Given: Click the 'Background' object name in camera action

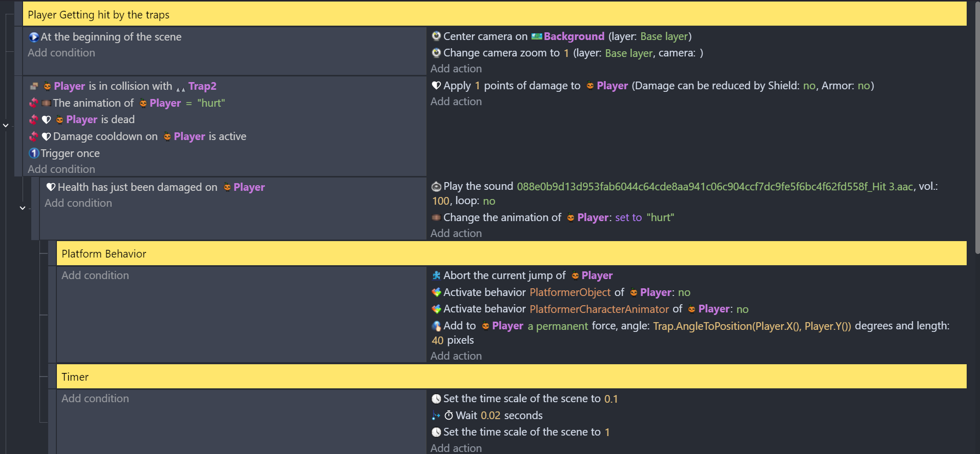Looking at the screenshot, I should click(x=574, y=36).
